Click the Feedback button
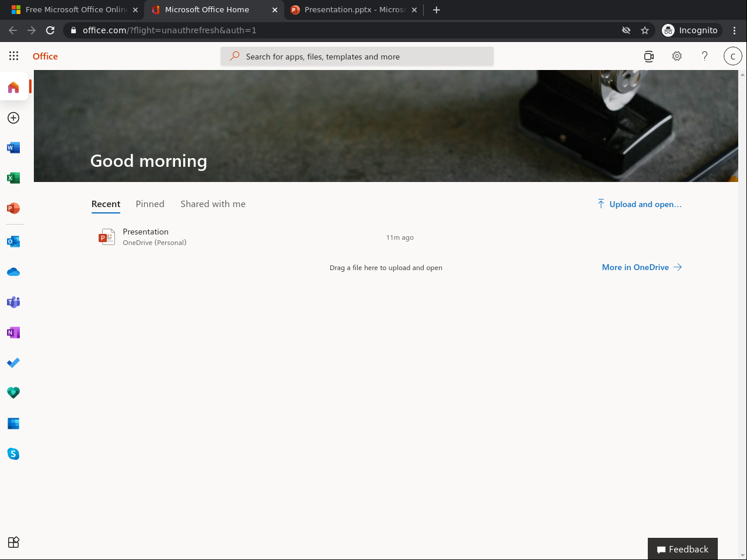 point(683,549)
